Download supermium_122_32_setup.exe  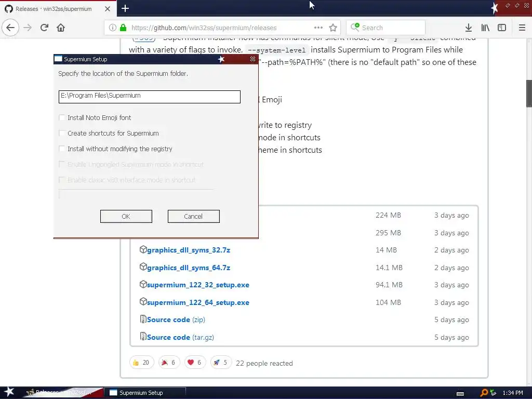(198, 285)
